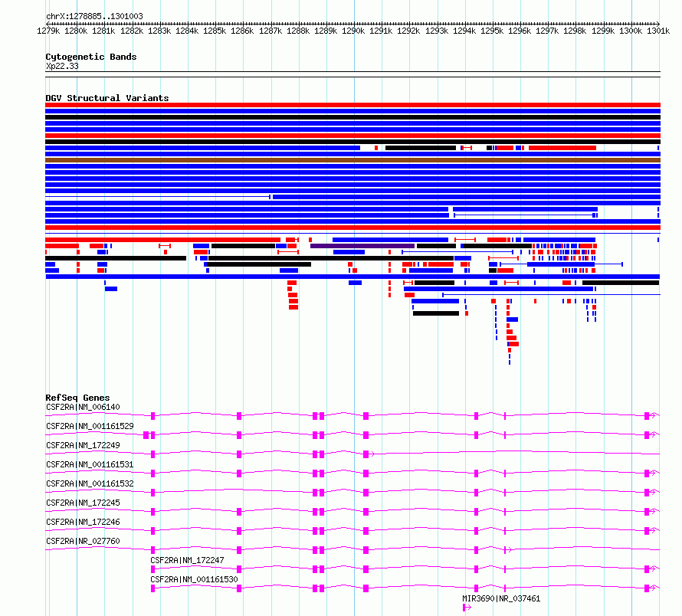This screenshot has width=682, height=616.
Task: Click the 1301k ruler label
Action: pyautogui.click(x=658, y=31)
